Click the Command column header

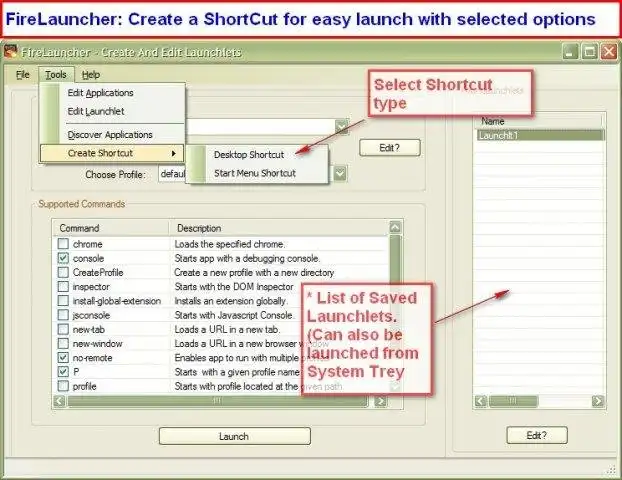[111, 228]
